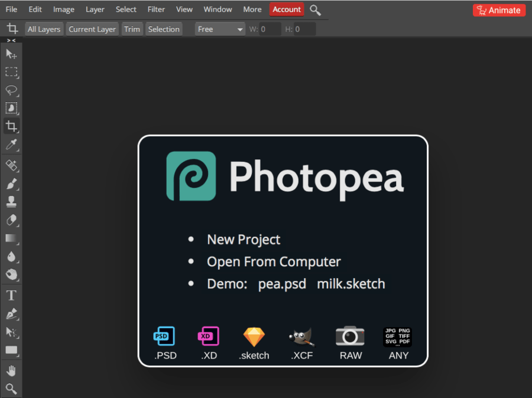Click New Project on welcome screen

(244, 239)
